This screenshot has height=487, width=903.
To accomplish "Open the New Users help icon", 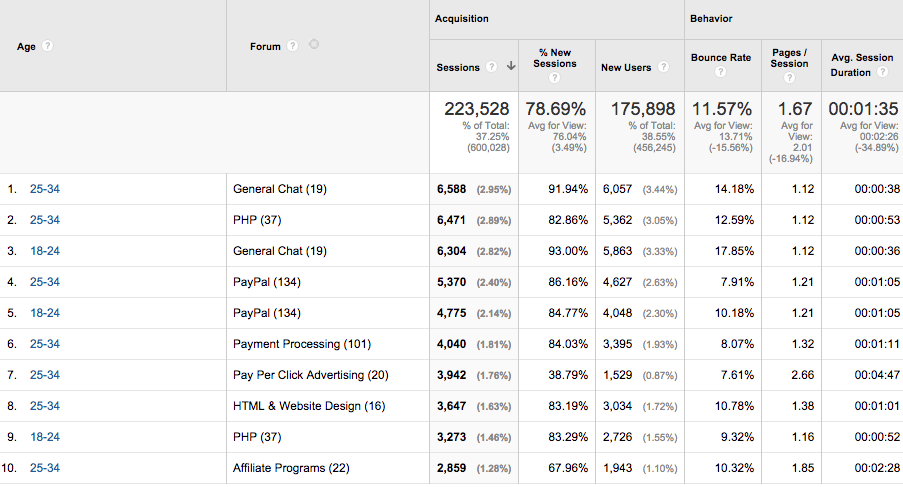I will pos(661,68).
